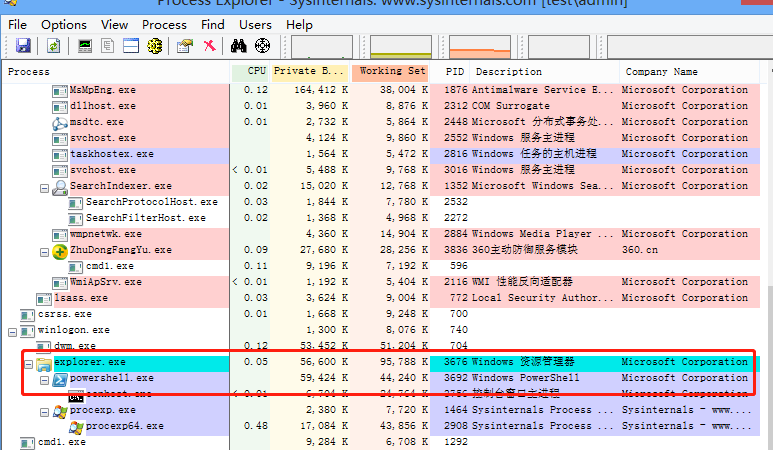Viewport: 773px width, 450px height.
Task: Click the SearchIndexer.exe magnifier icon
Action: tap(60, 187)
